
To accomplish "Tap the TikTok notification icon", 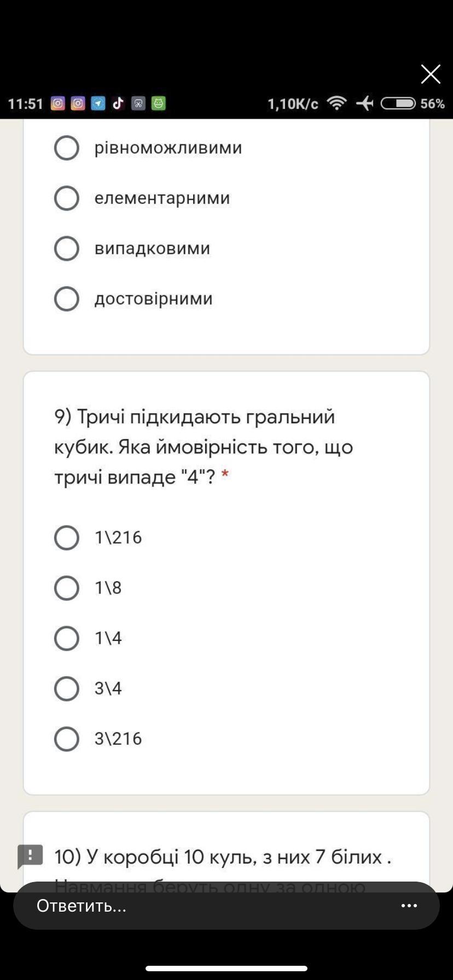I will pos(118,103).
